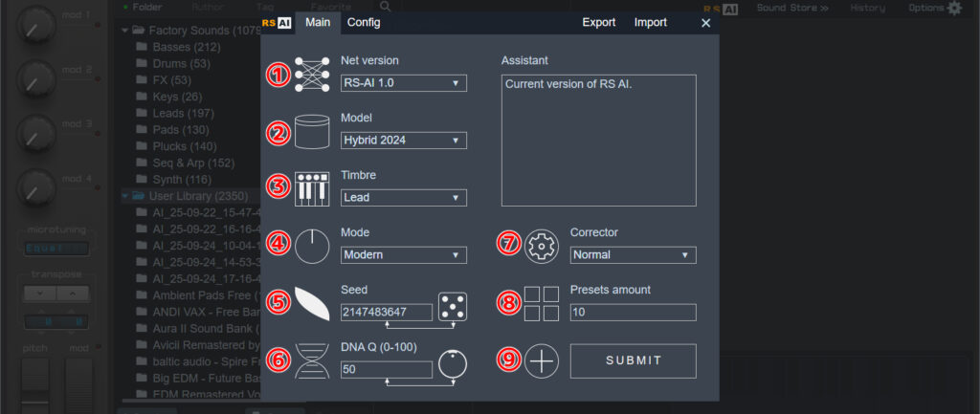Open the Net version RS-AI 1.0 dropdown
This screenshot has width=980, height=414.
[403, 83]
